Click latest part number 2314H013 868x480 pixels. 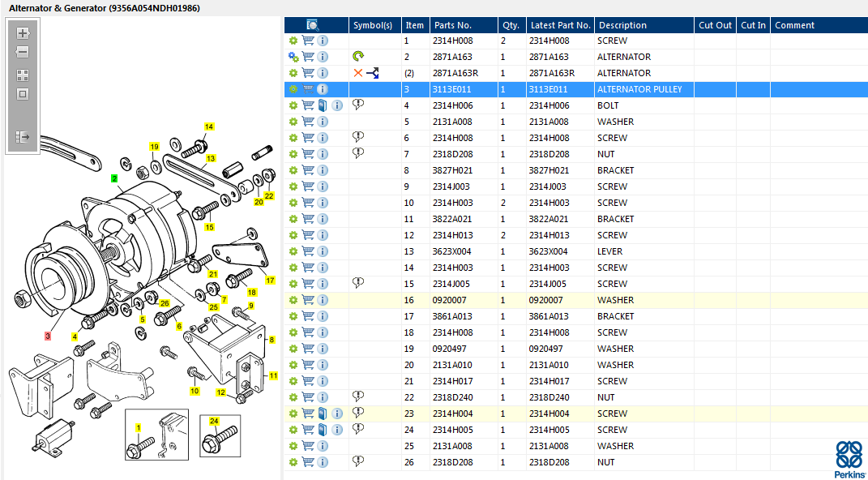click(549, 235)
